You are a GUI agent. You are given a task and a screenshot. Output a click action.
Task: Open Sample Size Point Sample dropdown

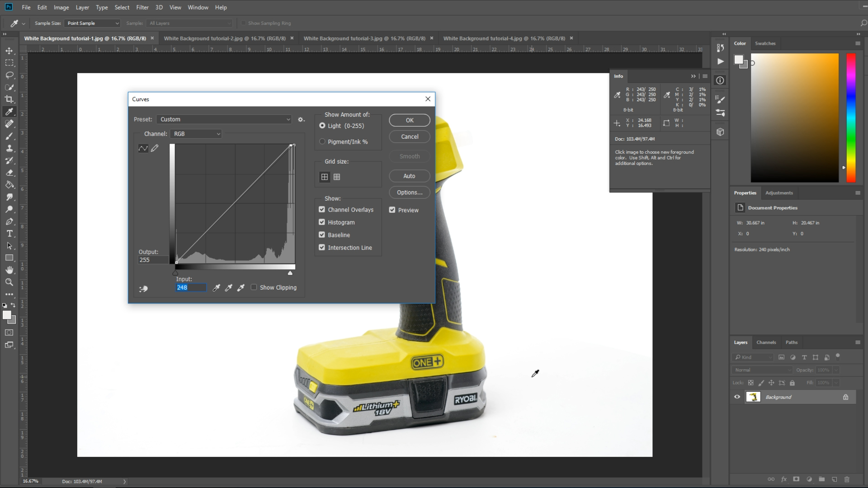coord(92,23)
